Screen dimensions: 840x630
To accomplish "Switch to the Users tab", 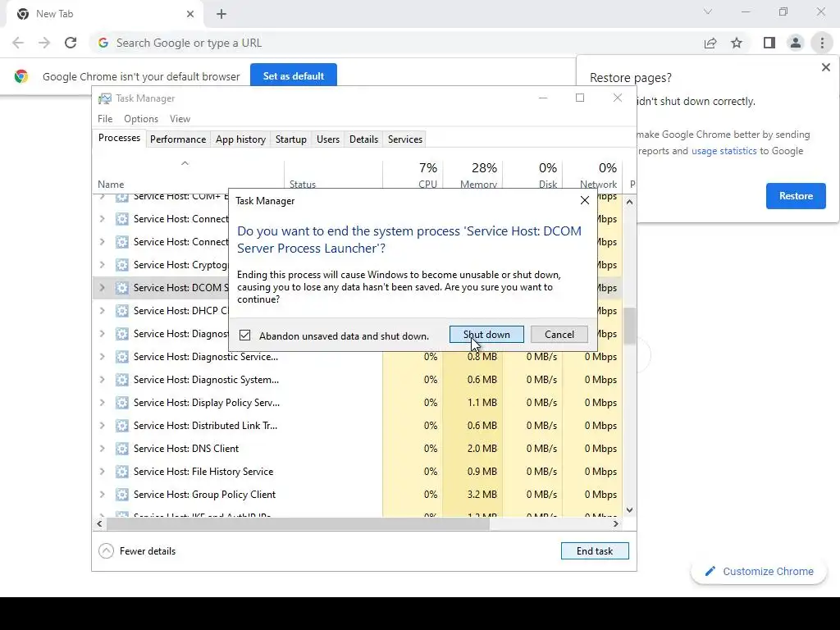I will 328,139.
